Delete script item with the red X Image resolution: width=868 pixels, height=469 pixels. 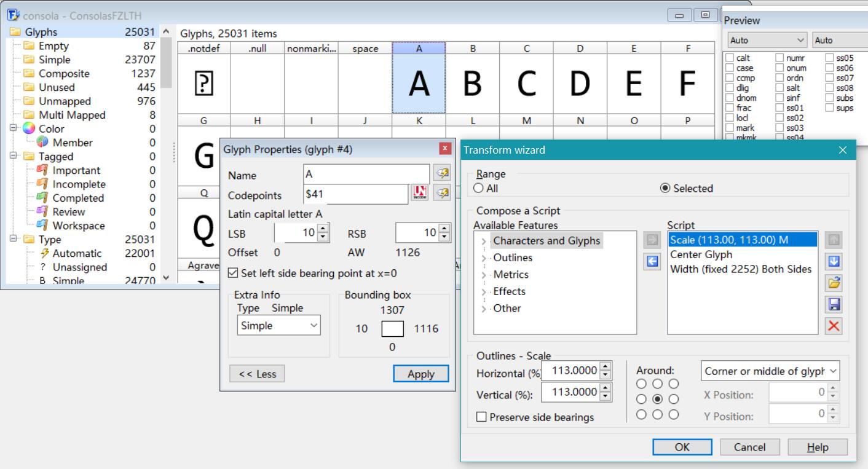[834, 325]
